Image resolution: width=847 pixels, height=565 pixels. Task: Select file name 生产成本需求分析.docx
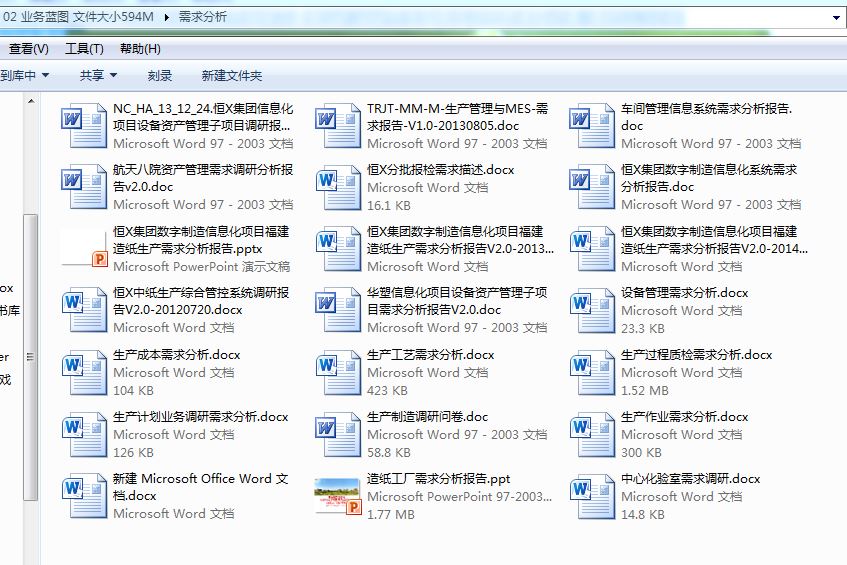[177, 355]
